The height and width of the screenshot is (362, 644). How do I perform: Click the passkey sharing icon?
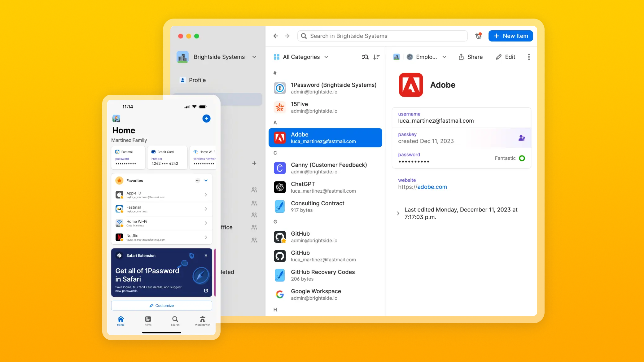point(522,138)
